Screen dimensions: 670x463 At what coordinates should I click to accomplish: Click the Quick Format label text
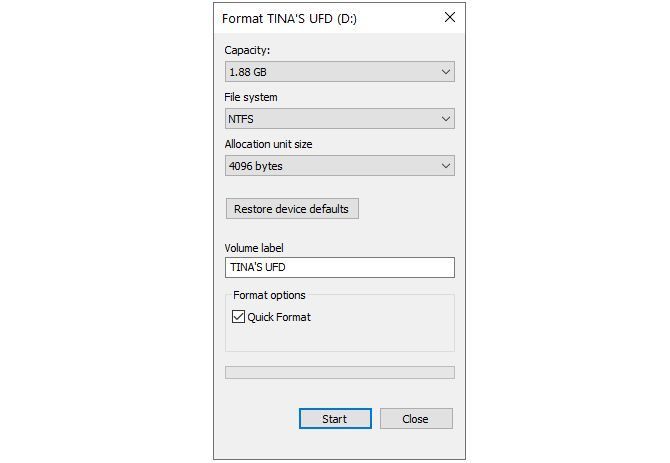pos(279,317)
